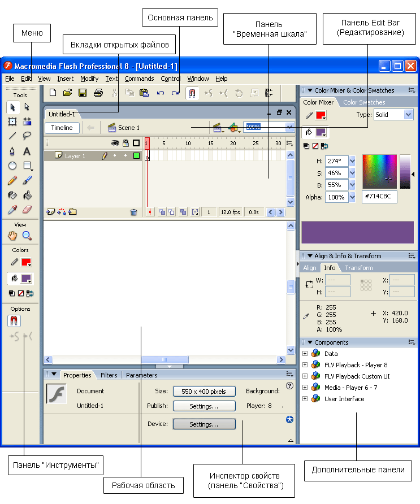Select the Free Transform tool

pyautogui.click(x=12, y=121)
